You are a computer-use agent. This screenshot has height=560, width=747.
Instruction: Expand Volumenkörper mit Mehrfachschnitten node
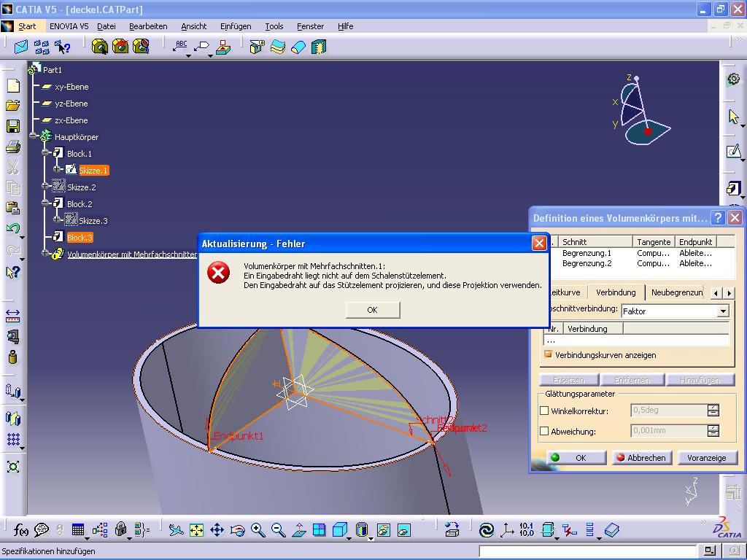click(x=44, y=253)
